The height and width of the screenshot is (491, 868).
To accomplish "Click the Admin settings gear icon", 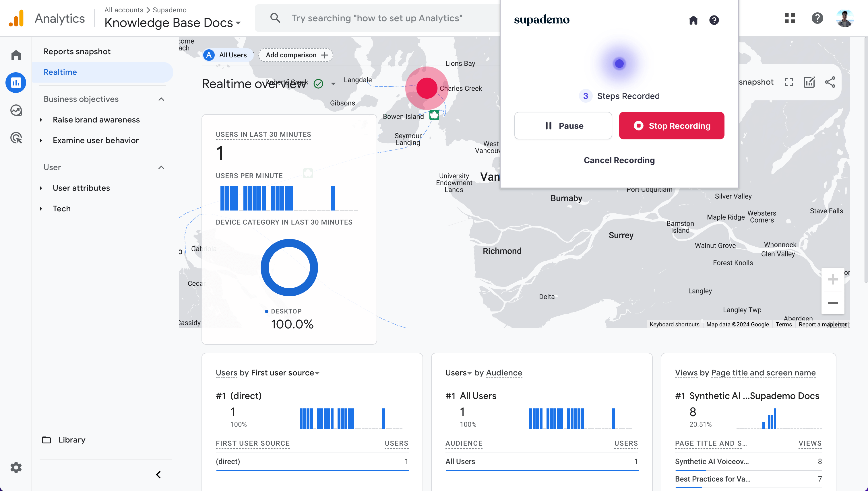I will pos(16,467).
